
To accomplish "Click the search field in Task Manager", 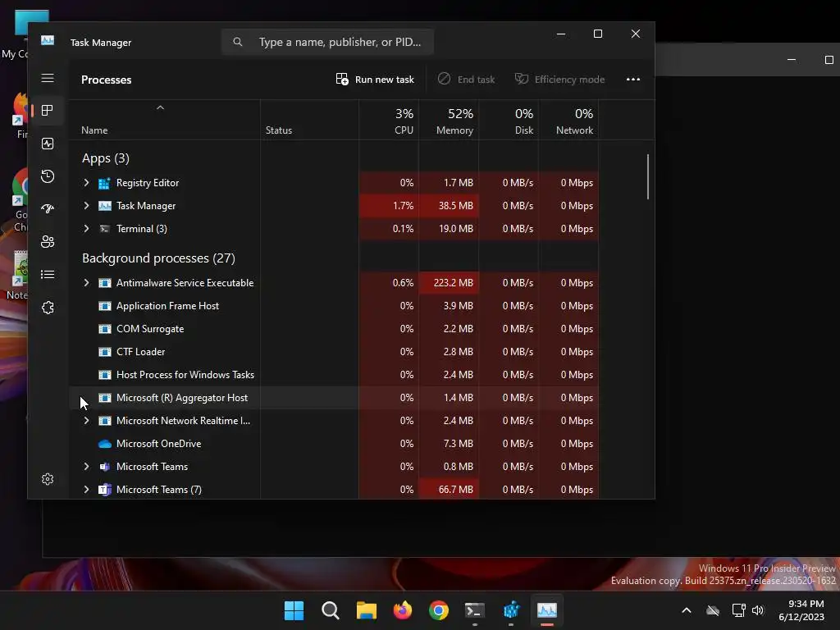I will pyautogui.click(x=327, y=42).
